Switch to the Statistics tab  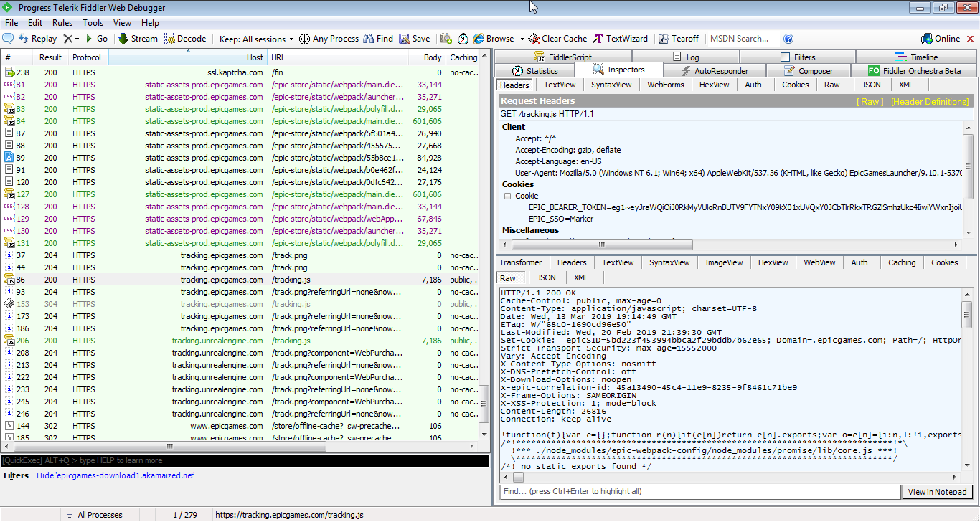tap(535, 71)
